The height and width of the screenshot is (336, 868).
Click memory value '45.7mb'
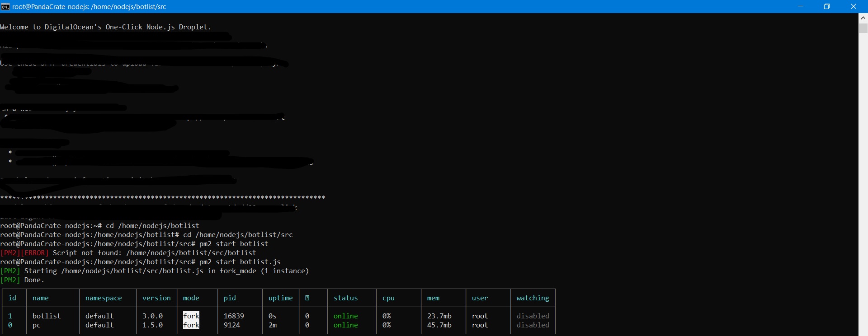(439, 325)
